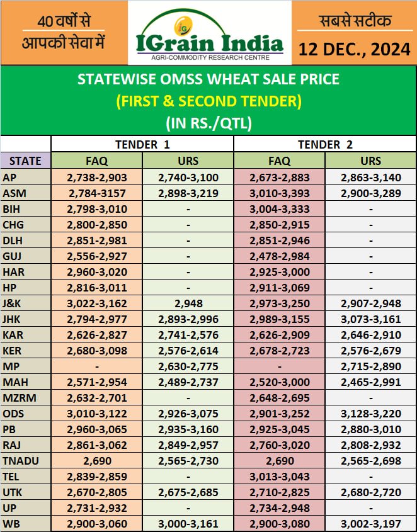Click the Hindi slogan at top left
This screenshot has width=417, height=532.
[63, 33]
